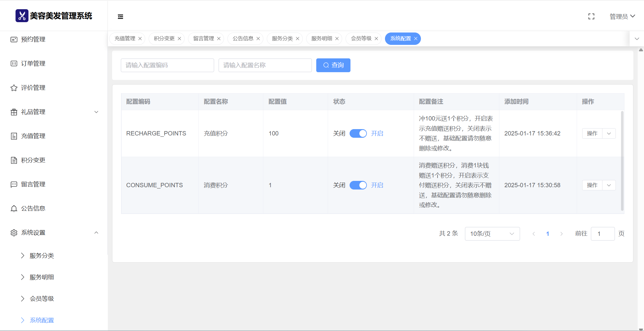Toggle the CONSUME_POINTS status switch

point(358,185)
